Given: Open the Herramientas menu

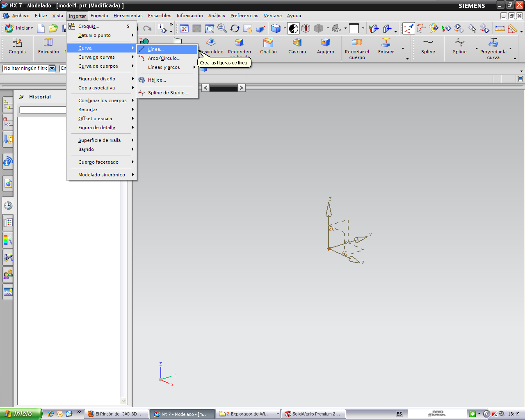Looking at the screenshot, I should tap(128, 16).
